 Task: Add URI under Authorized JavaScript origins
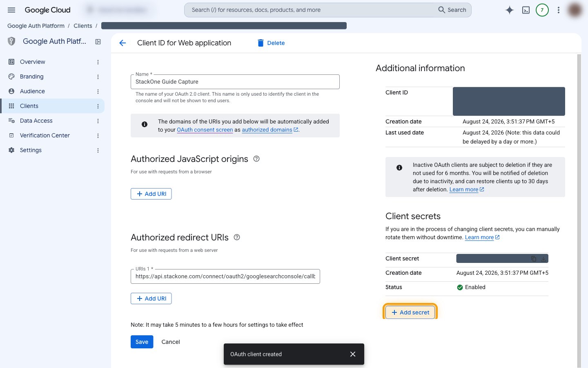click(151, 194)
